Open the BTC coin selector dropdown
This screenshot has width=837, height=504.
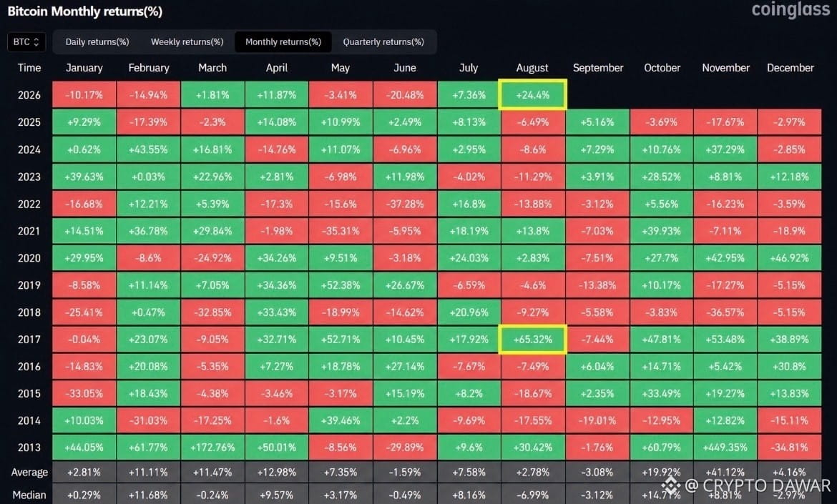[x=26, y=42]
